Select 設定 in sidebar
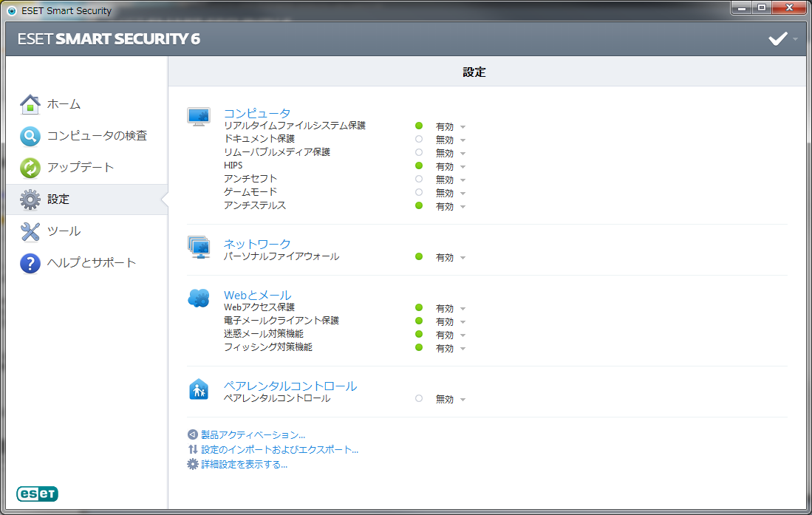 (87, 199)
